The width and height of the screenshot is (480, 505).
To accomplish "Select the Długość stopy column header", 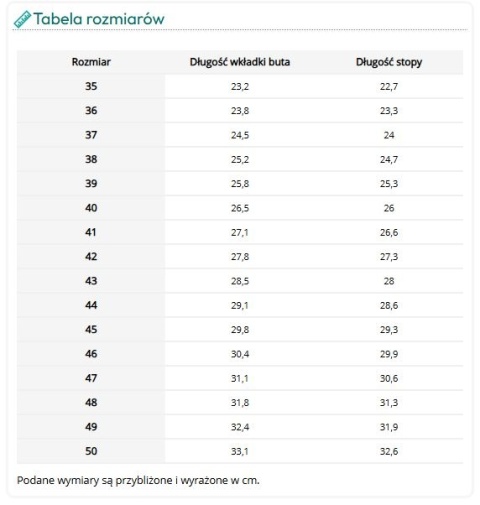I will click(389, 62).
